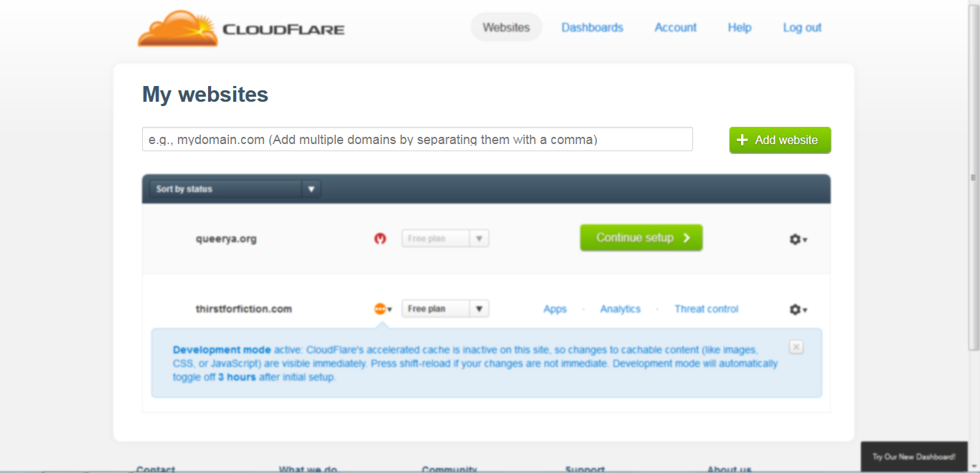
Task: Click the My websites heading
Action: [x=205, y=95]
